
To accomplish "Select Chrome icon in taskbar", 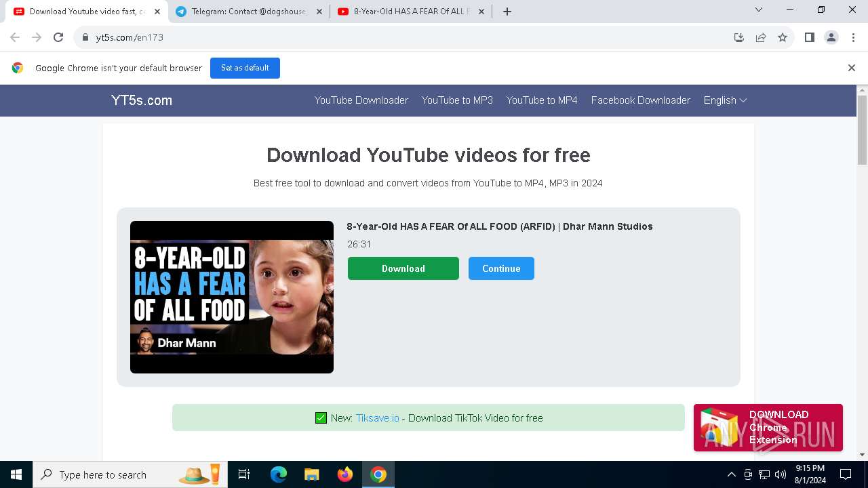I will [378, 474].
